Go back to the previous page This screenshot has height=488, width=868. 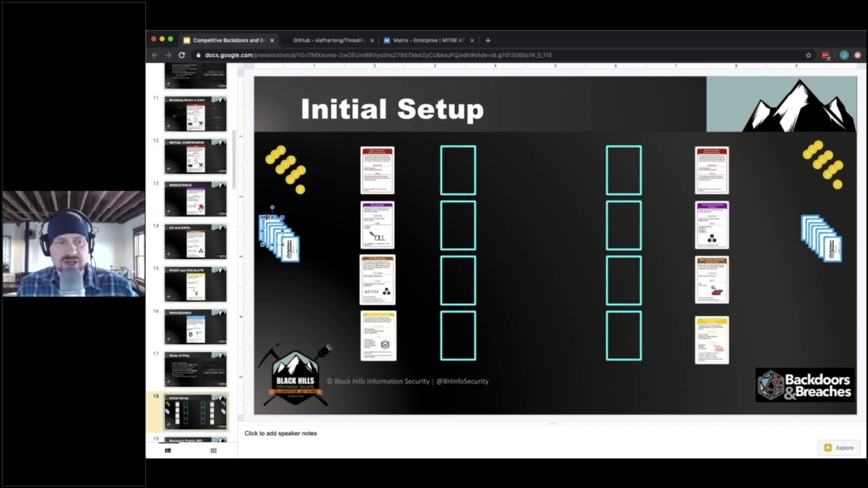(x=155, y=55)
